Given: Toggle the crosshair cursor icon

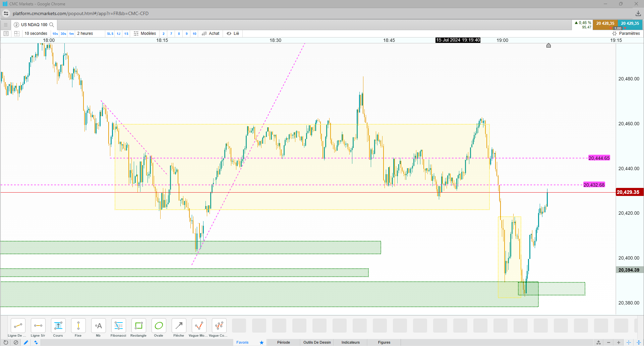Looking at the screenshot, I should click(x=629, y=342).
